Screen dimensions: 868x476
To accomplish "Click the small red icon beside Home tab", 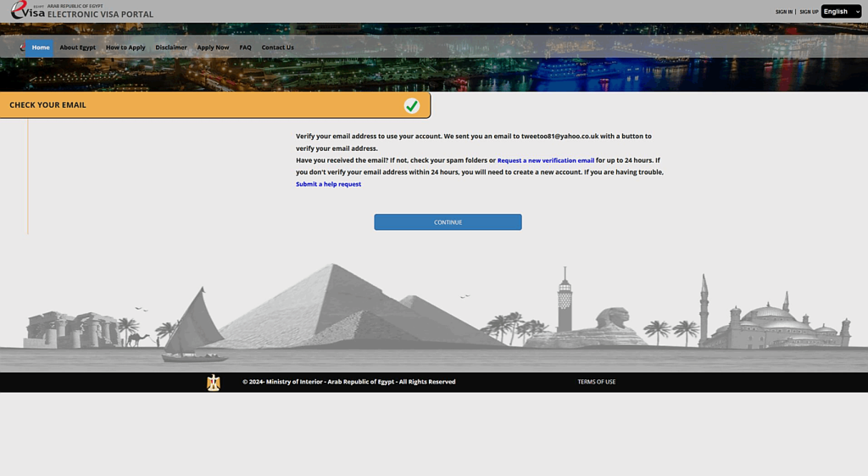I will 22,48.
